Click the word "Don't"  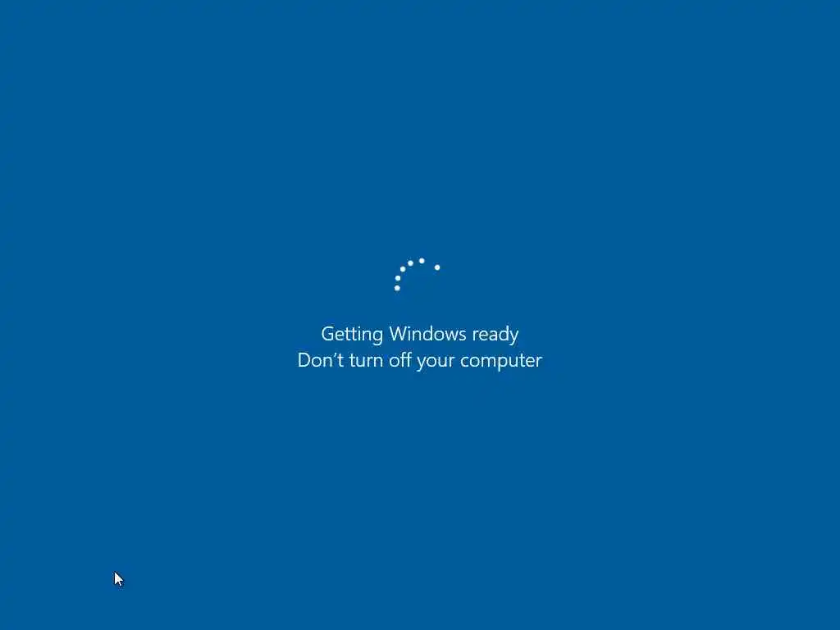coord(321,360)
